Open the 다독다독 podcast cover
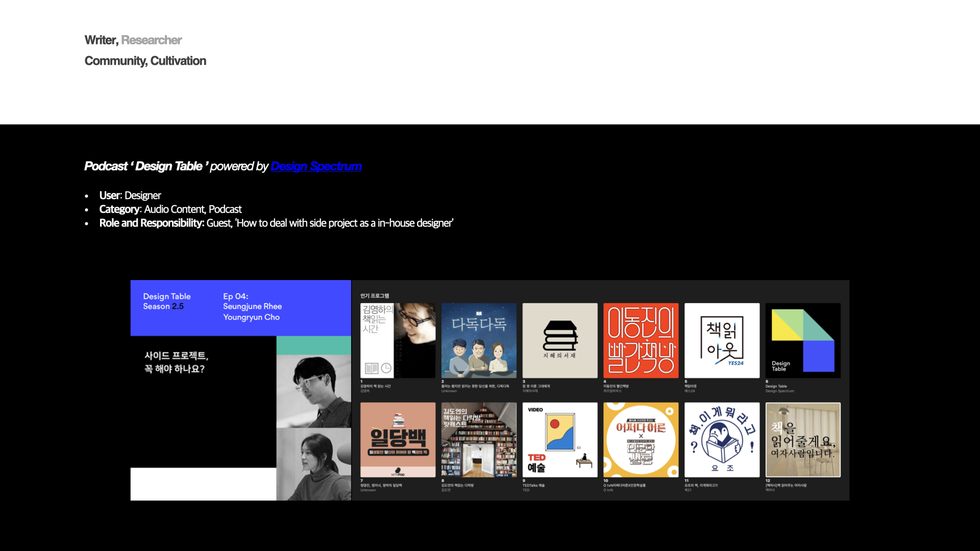980x551 pixels. pyautogui.click(x=479, y=340)
